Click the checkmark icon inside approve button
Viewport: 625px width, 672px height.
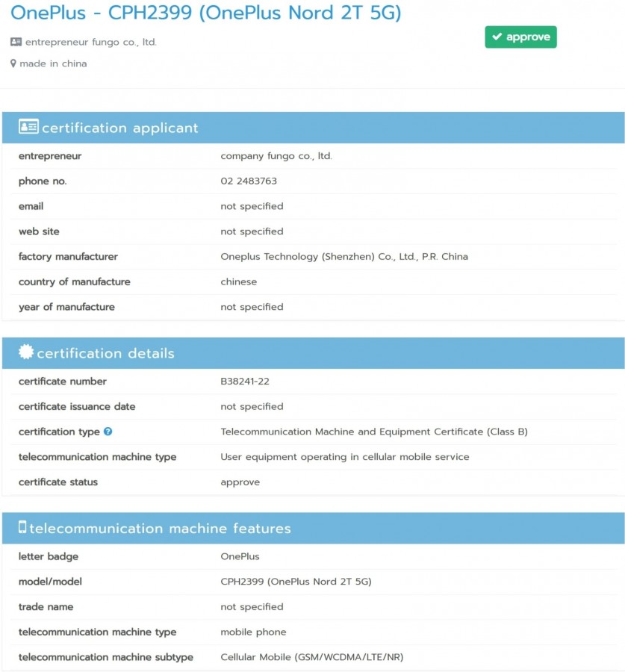coord(497,37)
